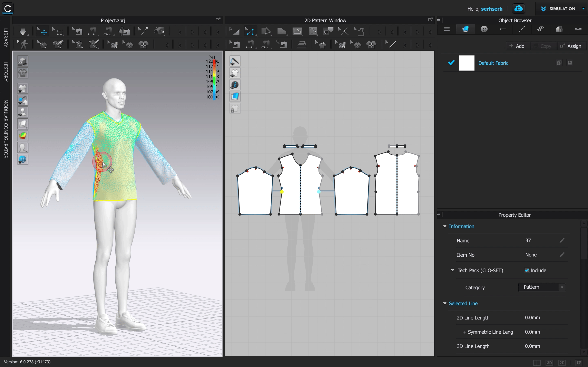The width and height of the screenshot is (588, 367).
Task: Open the LIBRARY side tab
Action: (x=5, y=38)
